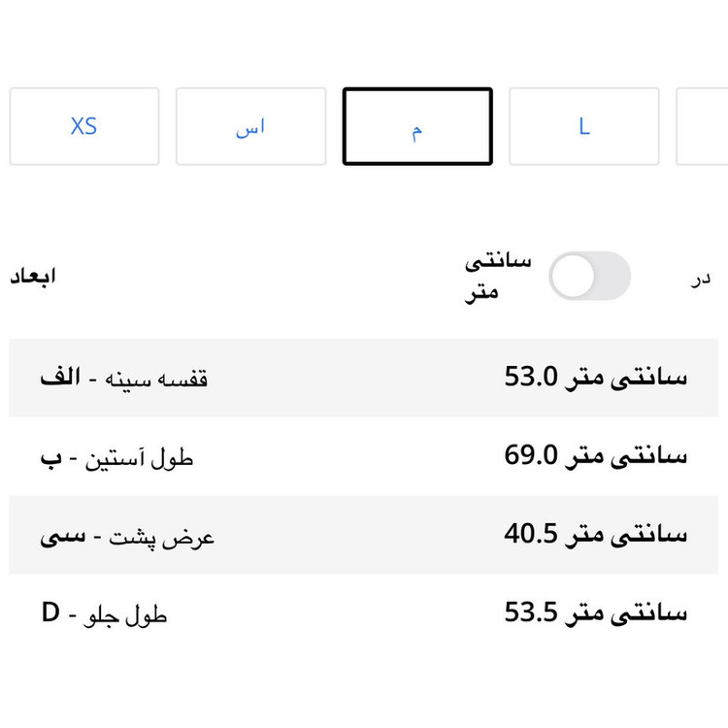Click the 40.5 back width value
This screenshot has width=728, height=728.
(595, 534)
